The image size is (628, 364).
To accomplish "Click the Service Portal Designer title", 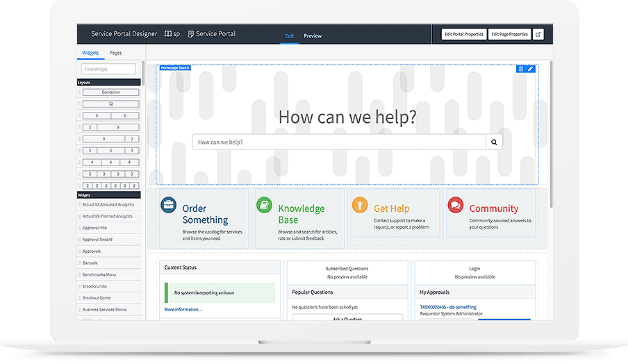I will tap(124, 34).
